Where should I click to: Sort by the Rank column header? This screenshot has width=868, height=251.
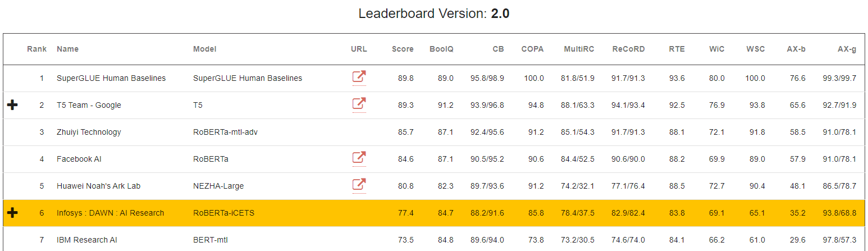(37, 49)
